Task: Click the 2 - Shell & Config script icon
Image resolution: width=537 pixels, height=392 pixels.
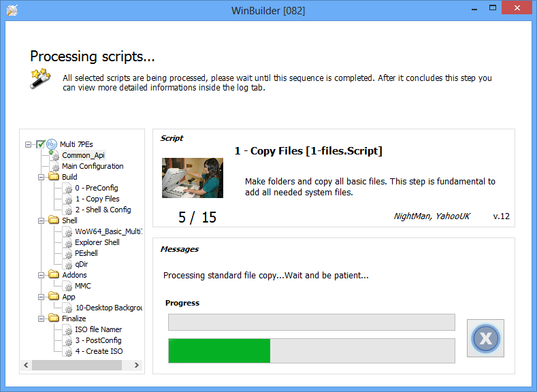Action: pos(67,210)
